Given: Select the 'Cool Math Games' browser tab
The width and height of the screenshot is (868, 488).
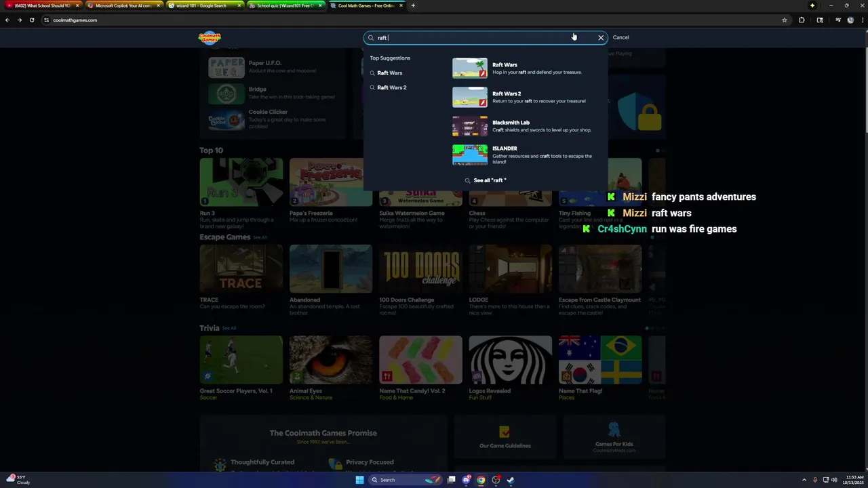Looking at the screenshot, I should tap(365, 5).
